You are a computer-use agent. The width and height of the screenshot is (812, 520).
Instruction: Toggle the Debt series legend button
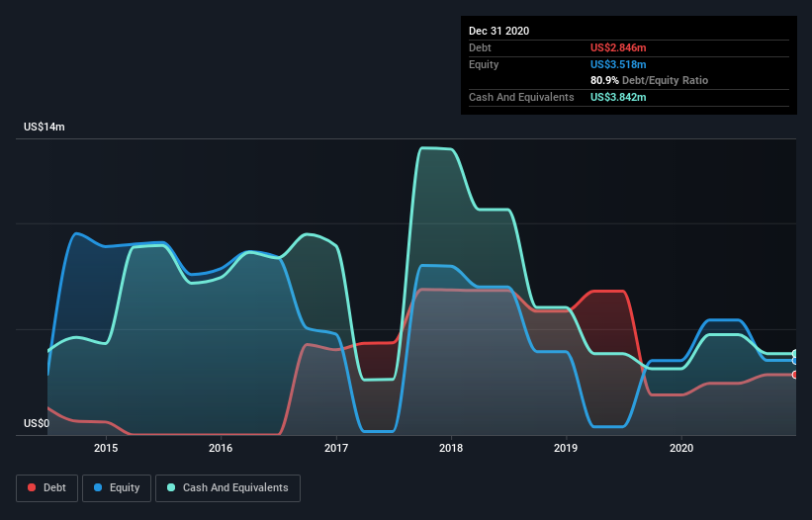47,488
